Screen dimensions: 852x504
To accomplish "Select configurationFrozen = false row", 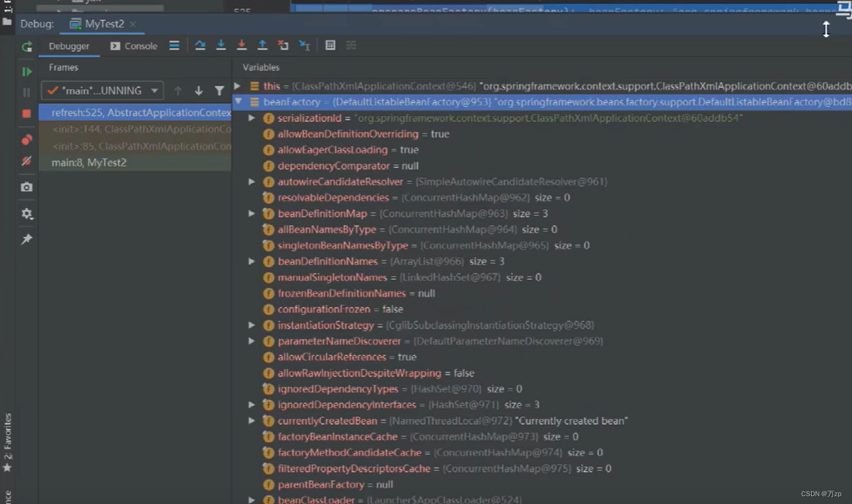I will pyautogui.click(x=542, y=309).
